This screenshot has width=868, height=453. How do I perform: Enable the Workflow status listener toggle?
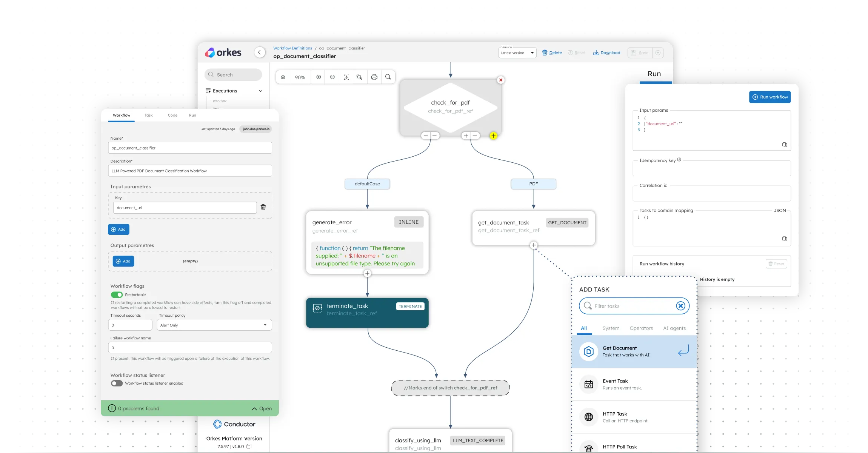coord(117,383)
